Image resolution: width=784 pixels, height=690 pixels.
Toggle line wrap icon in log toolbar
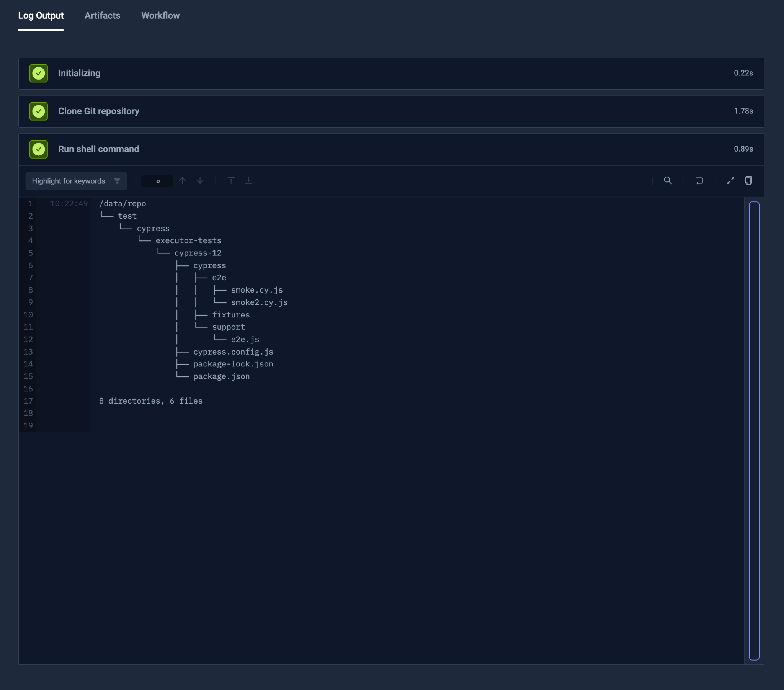click(699, 181)
